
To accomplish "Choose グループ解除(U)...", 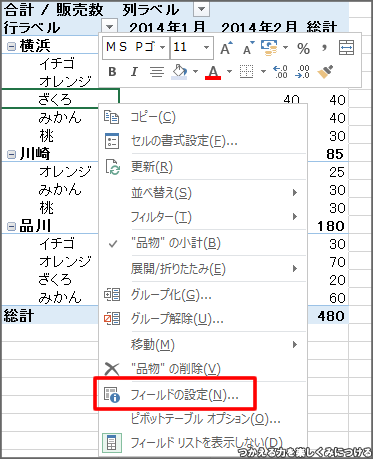I will 203,319.
